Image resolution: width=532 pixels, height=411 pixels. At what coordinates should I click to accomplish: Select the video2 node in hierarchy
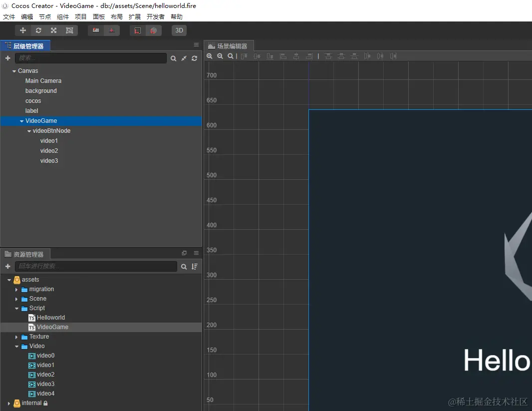click(x=49, y=151)
